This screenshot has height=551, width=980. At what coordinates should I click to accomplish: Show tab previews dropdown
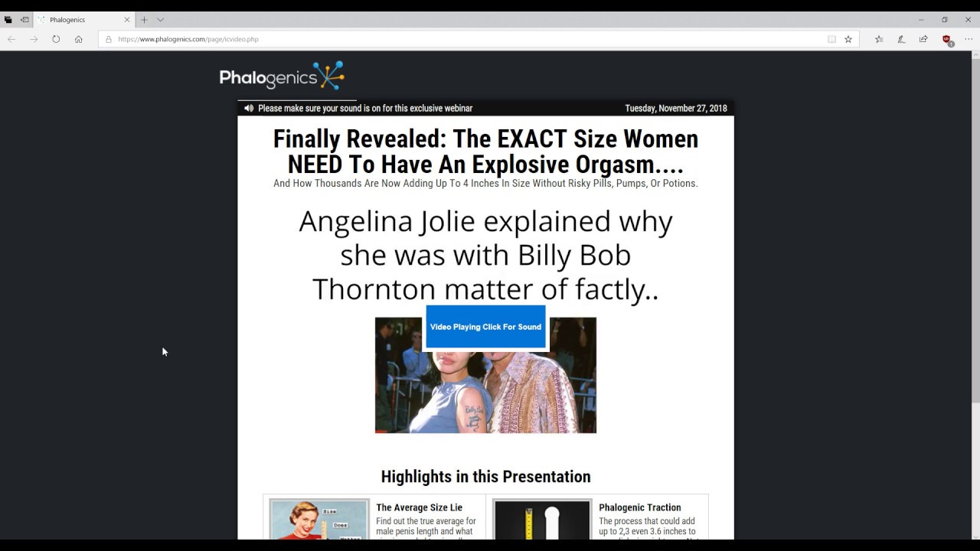tap(160, 20)
